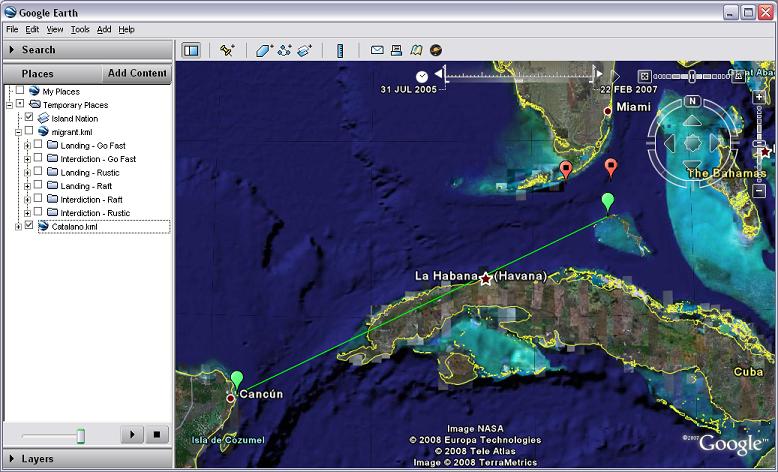This screenshot has width=778, height=472.
Task: Select the Island Nation tree item
Action: point(74,119)
